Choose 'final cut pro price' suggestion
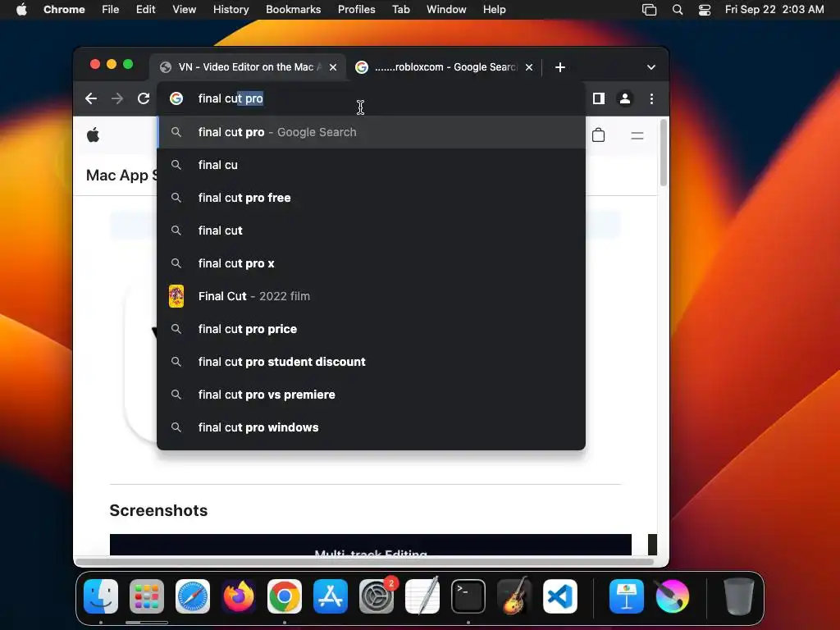This screenshot has height=630, width=840. click(x=372, y=329)
